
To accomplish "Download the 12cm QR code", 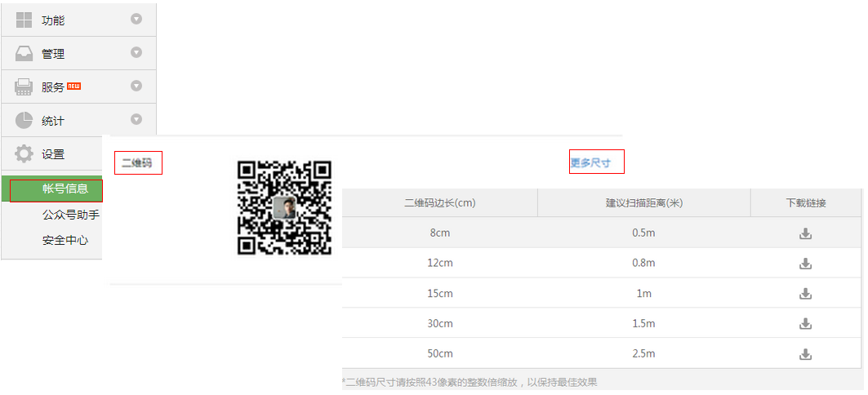I will pos(805,264).
